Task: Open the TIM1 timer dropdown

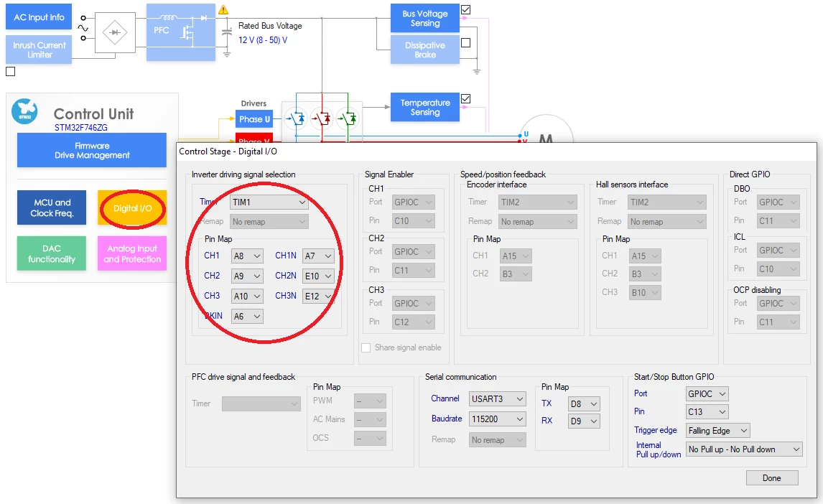Action: (269, 202)
